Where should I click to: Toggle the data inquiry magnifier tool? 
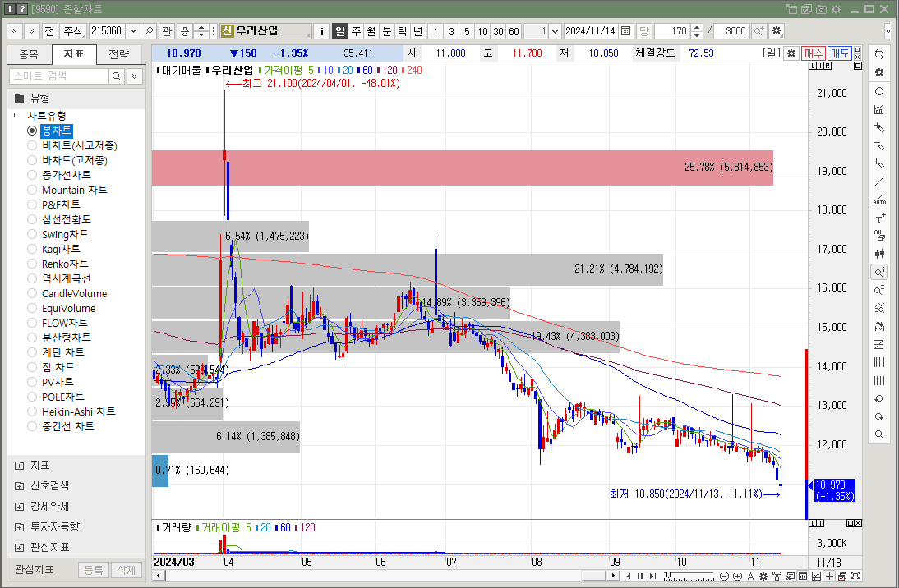tap(879, 272)
